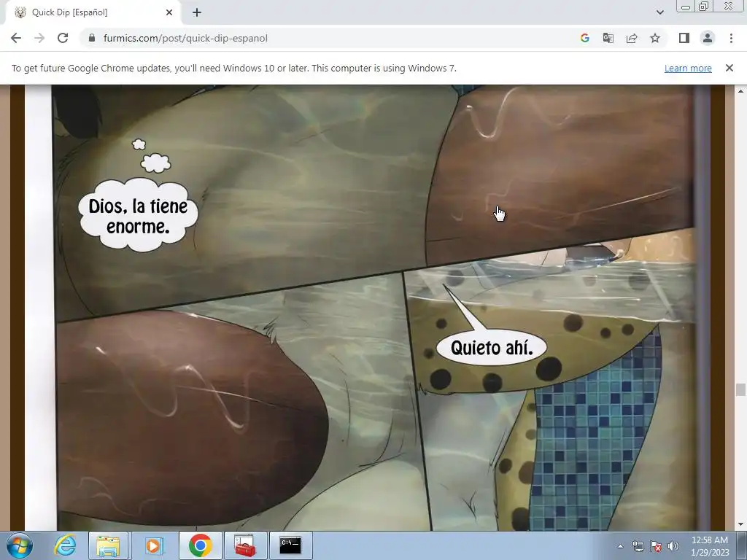Click the scrollbar up arrow
This screenshot has height=560, width=747.
[740, 90]
